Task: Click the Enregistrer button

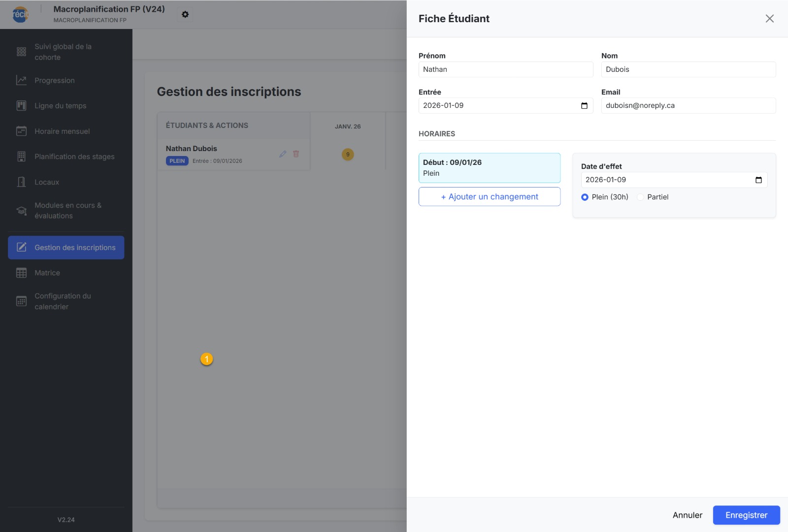Action: [746, 515]
